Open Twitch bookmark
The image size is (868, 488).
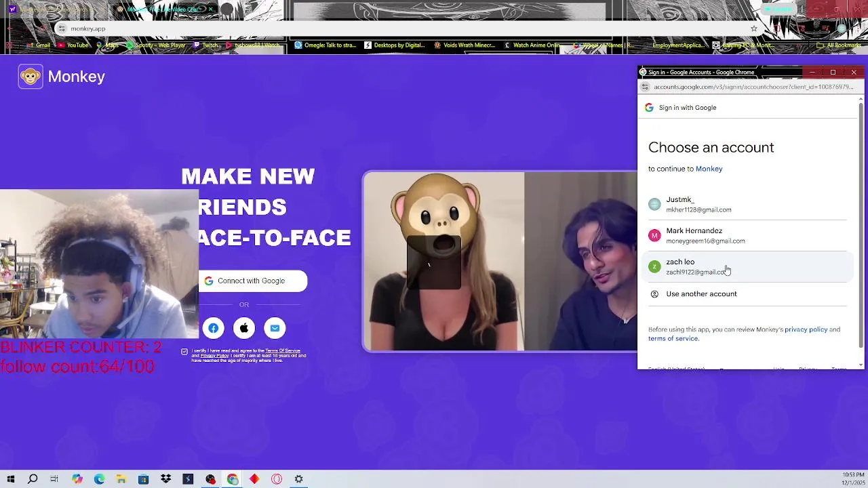(206, 45)
